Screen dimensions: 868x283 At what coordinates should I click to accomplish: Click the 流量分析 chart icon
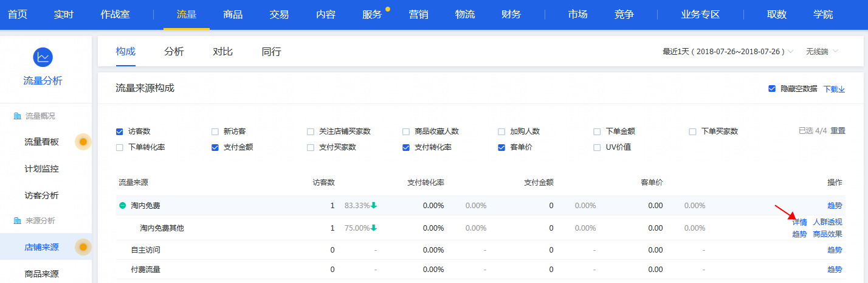click(43, 57)
